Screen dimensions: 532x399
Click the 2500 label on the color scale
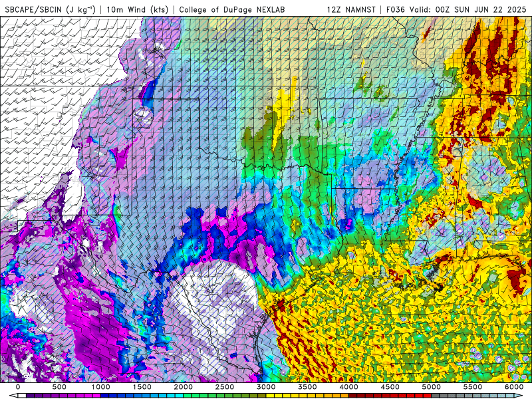pyautogui.click(x=225, y=387)
